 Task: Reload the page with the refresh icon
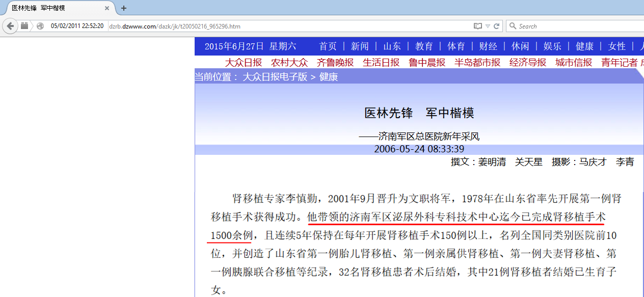[x=496, y=26]
